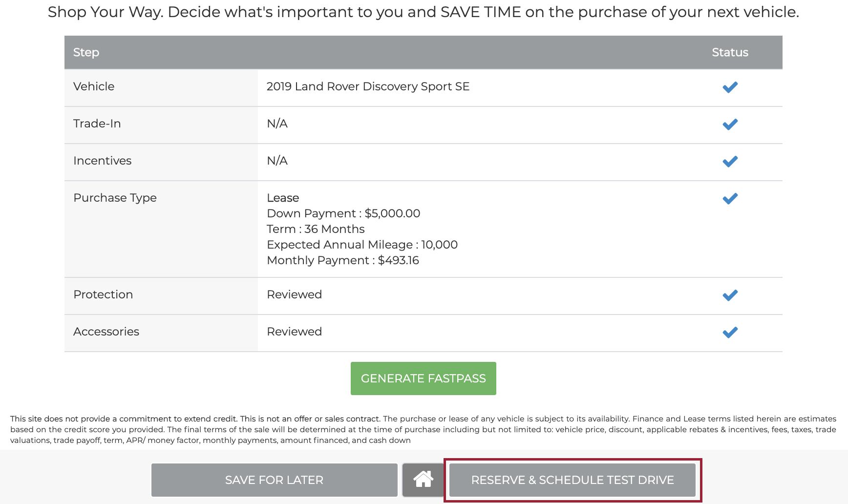Select the Trade-In step label

[97, 124]
